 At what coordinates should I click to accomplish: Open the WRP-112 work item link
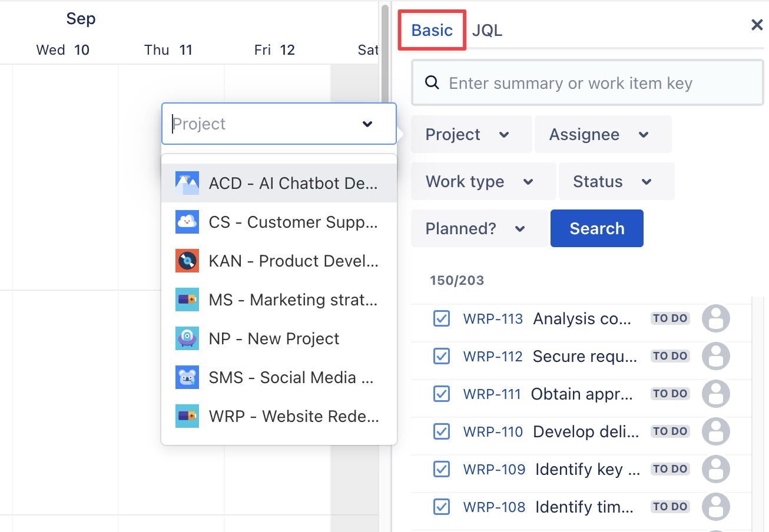pyautogui.click(x=493, y=357)
